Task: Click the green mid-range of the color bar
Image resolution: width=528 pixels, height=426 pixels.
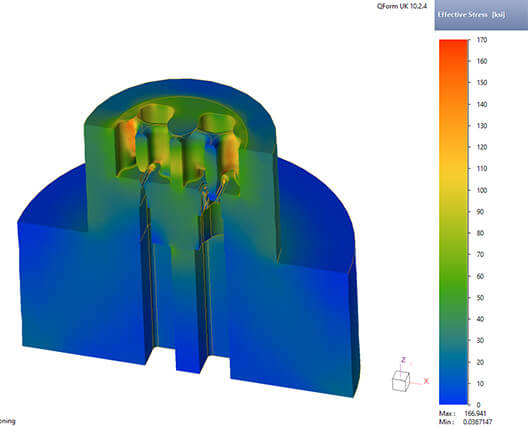Action: tap(454, 276)
